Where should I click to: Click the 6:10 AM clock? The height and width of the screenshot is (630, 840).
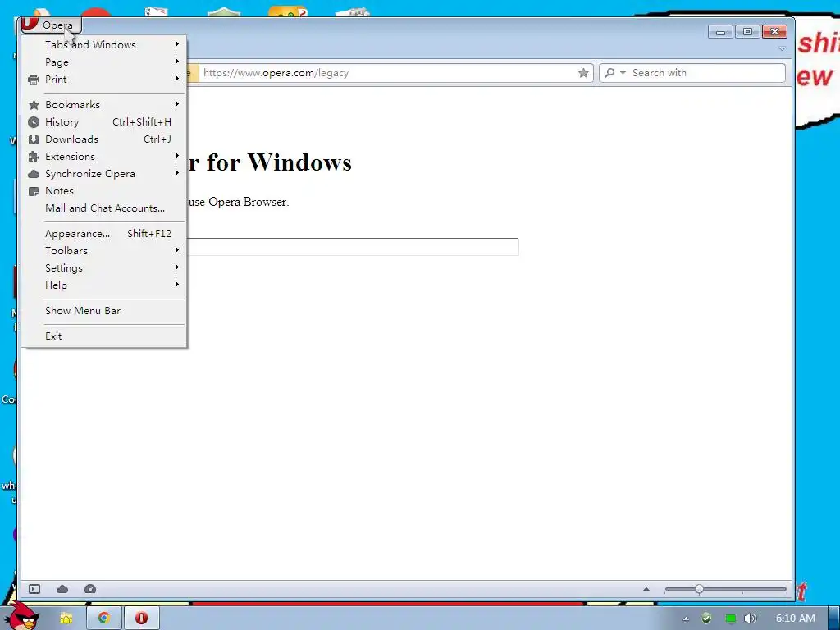click(x=795, y=619)
